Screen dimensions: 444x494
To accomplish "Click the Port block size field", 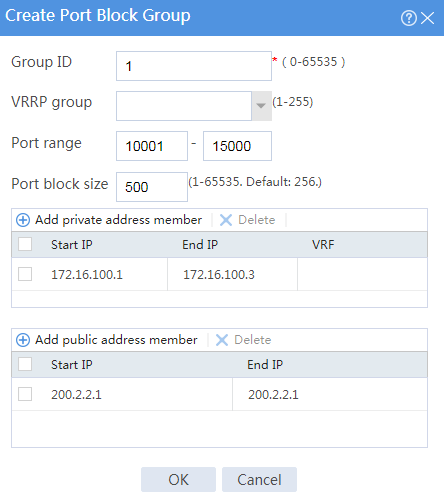I will tap(152, 187).
